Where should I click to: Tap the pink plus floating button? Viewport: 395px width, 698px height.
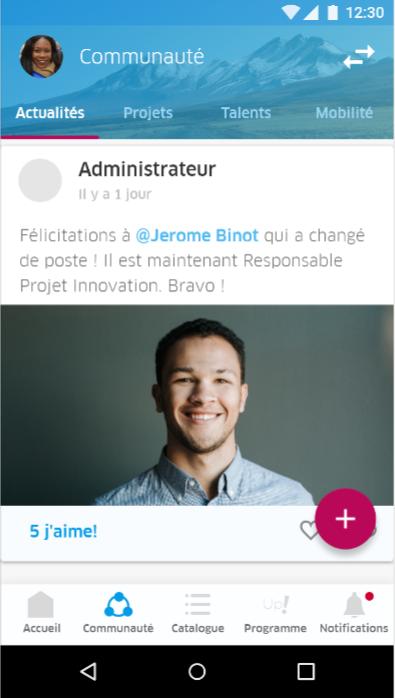(x=345, y=519)
